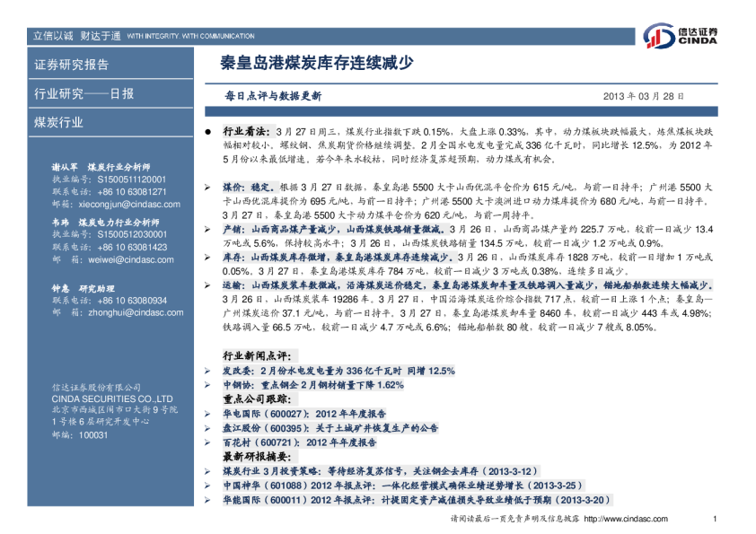Click the CINDA company logo
This screenshot has width=756, height=534.
[x=685, y=36]
